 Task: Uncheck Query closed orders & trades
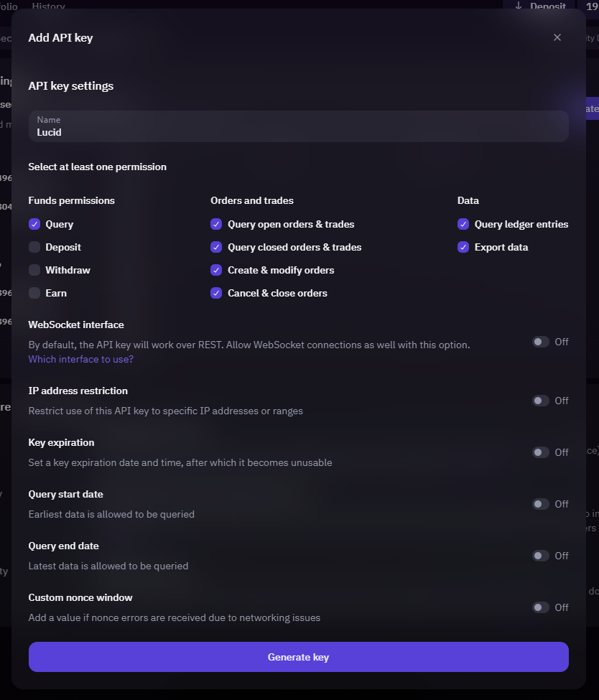[216, 247]
